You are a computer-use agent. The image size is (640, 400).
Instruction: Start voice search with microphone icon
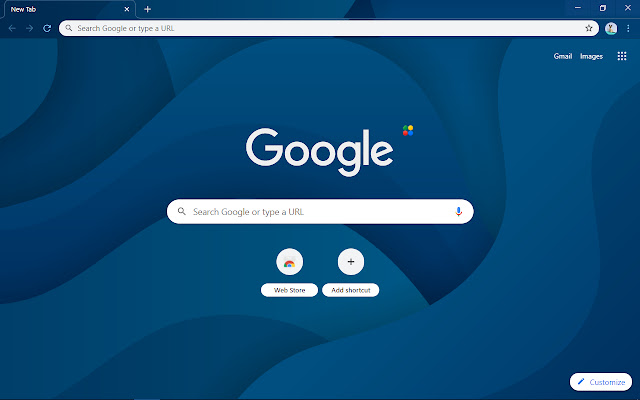point(458,211)
